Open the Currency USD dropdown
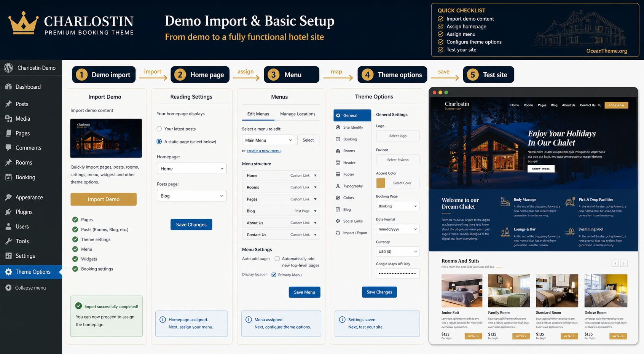The width and height of the screenshot is (644, 354). click(397, 252)
